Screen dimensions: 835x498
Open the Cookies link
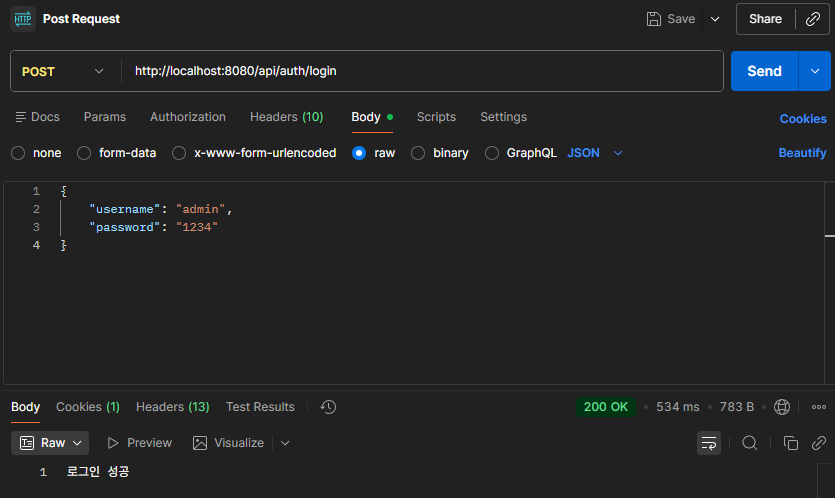pos(803,119)
